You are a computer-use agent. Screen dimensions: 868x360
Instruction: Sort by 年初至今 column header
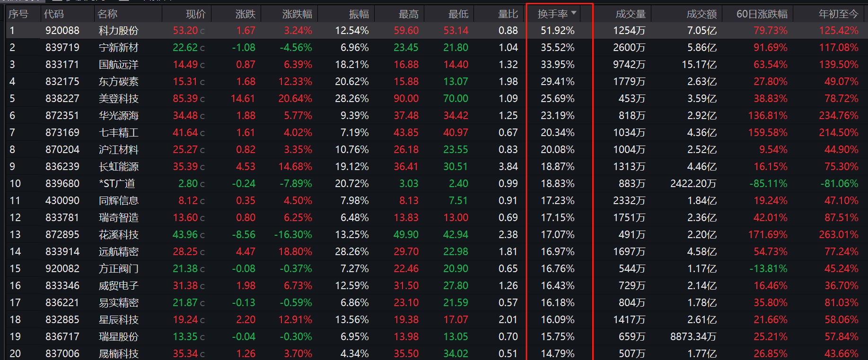click(838, 14)
